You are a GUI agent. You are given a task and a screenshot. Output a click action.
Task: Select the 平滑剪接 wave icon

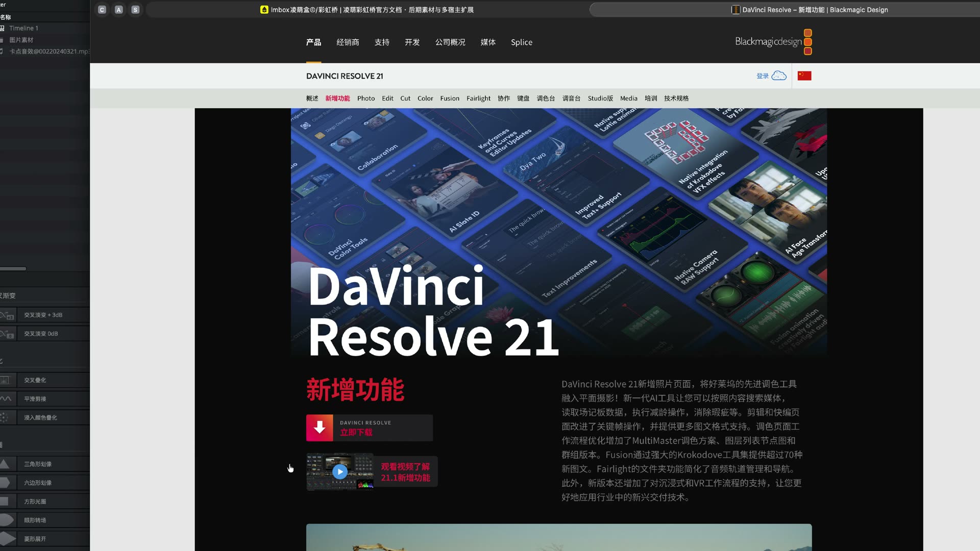point(6,399)
